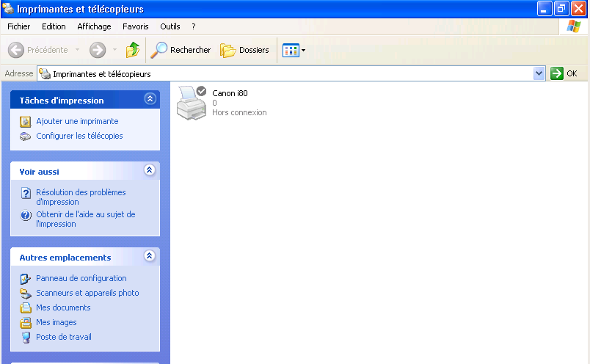The width and height of the screenshot is (590, 364).
Task: Collapse the Autres emplacements panel
Action: point(150,256)
